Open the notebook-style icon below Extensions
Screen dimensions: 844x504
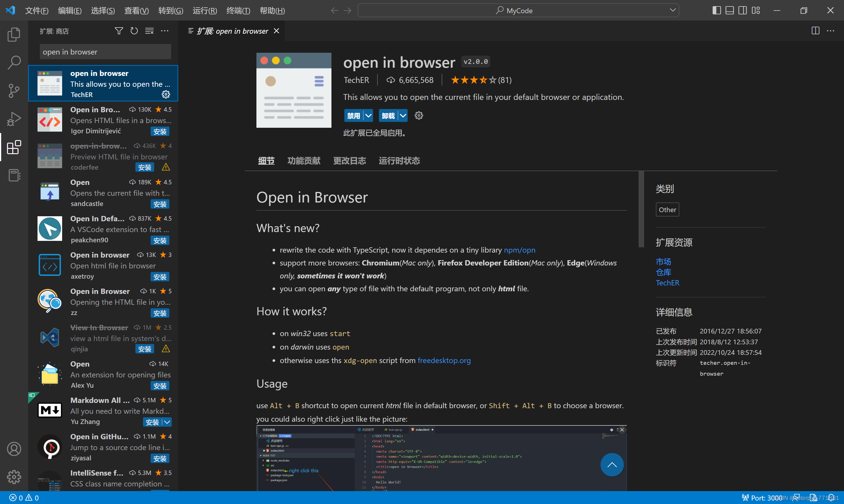click(x=14, y=175)
